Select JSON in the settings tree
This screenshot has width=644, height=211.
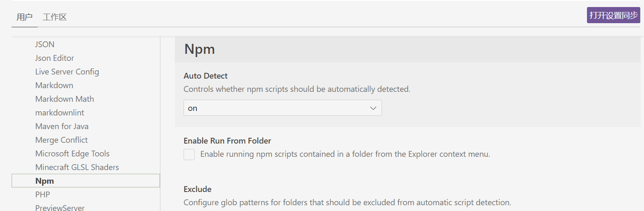point(45,44)
